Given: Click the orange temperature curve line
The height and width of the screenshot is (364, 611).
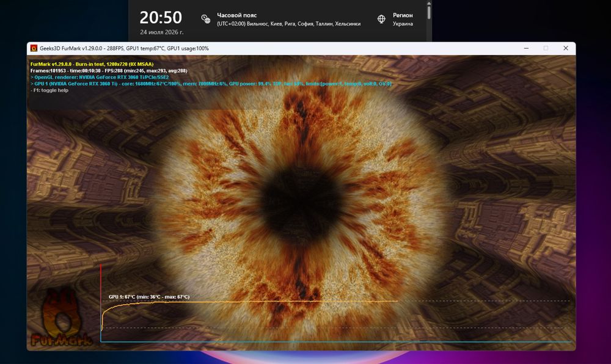Looking at the screenshot, I should point(249,301).
